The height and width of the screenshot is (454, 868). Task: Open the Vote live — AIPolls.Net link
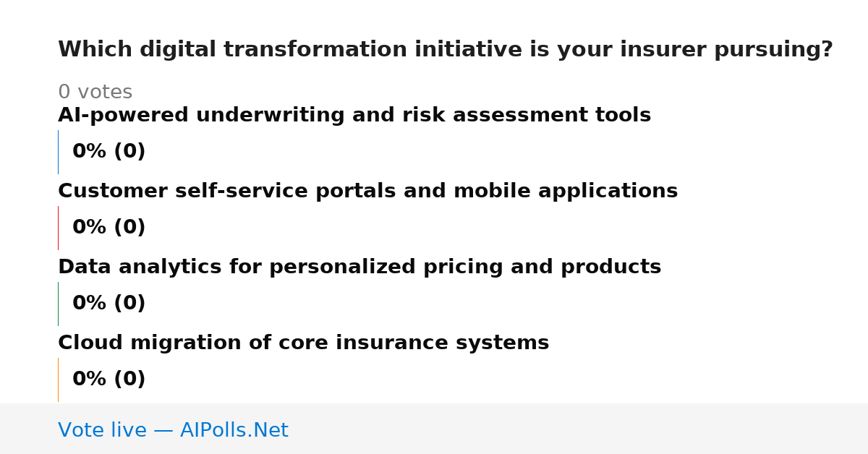173,431
